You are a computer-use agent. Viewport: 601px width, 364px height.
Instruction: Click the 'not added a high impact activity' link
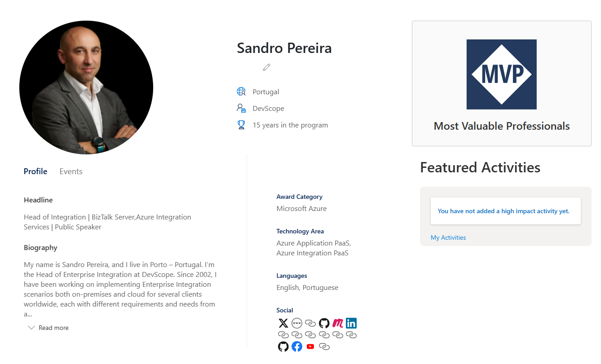coord(504,211)
